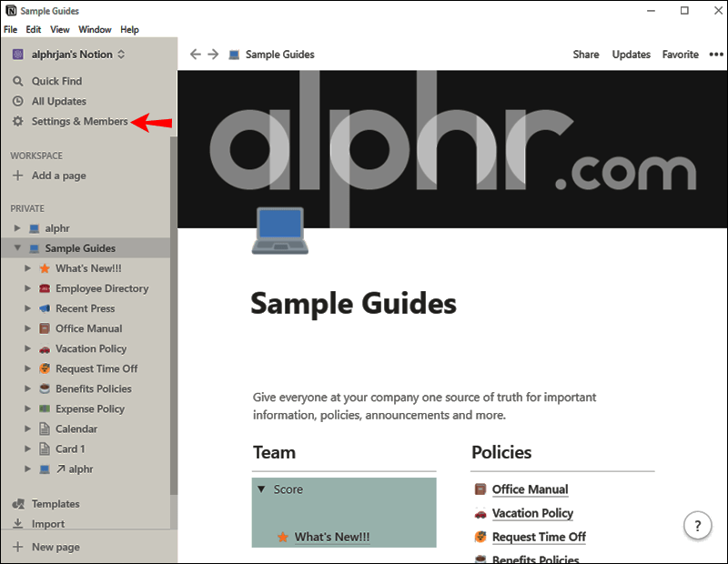Click the Share button

point(586,55)
